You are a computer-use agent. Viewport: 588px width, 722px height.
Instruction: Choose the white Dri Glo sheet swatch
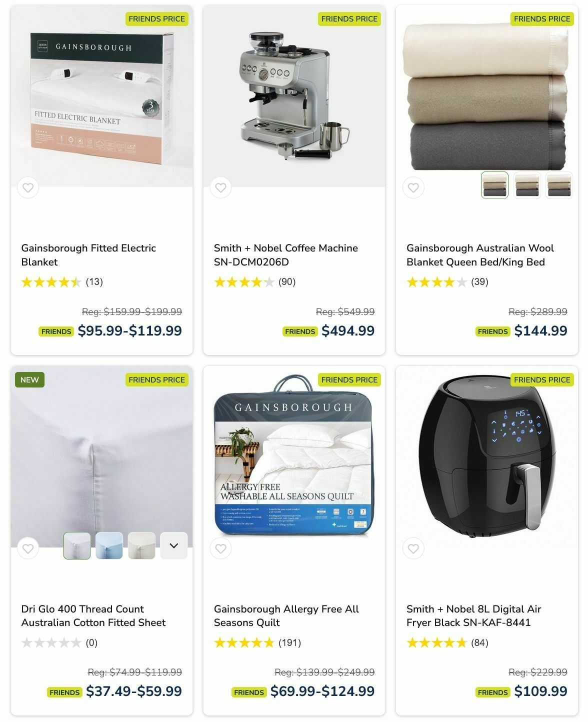[x=77, y=545]
